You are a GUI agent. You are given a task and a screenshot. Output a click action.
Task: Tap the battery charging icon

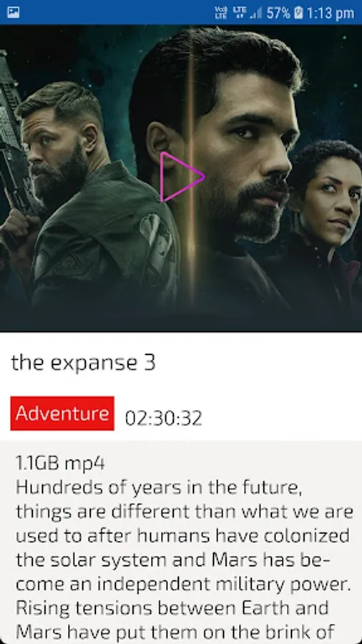[x=298, y=13]
